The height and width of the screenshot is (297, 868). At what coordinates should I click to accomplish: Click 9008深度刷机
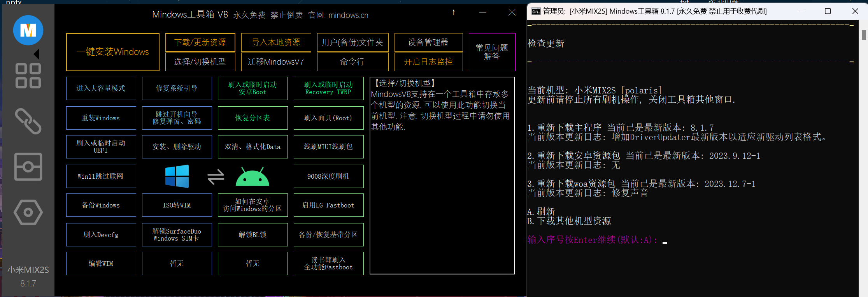pos(329,176)
